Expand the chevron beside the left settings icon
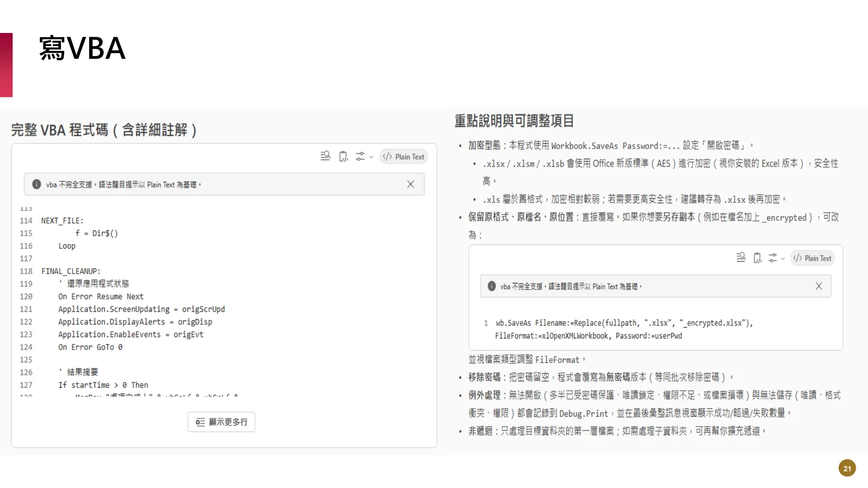868x488 pixels. point(371,157)
